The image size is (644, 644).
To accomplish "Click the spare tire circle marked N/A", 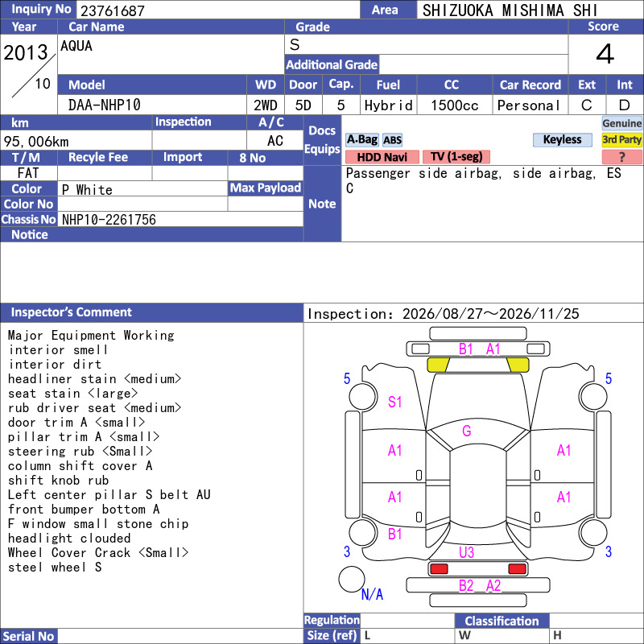I will [x=352, y=579].
